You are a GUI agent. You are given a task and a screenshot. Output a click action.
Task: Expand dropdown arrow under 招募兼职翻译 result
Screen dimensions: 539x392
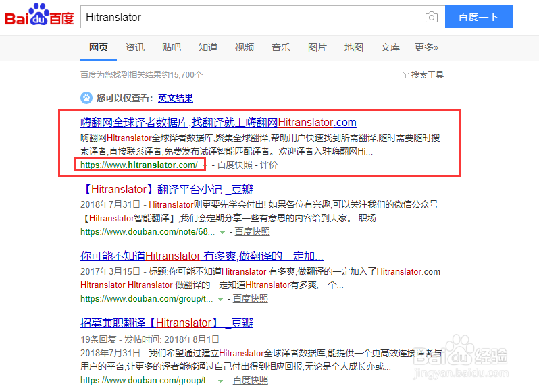click(220, 381)
